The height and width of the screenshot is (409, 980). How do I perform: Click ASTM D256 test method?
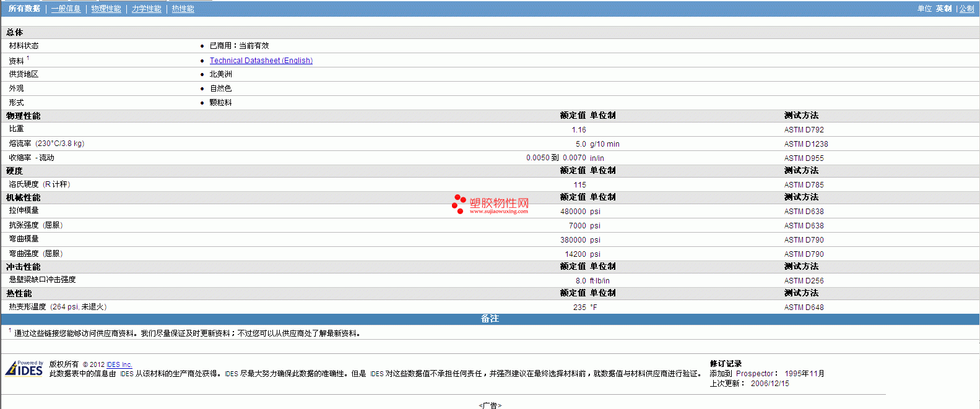804,281
